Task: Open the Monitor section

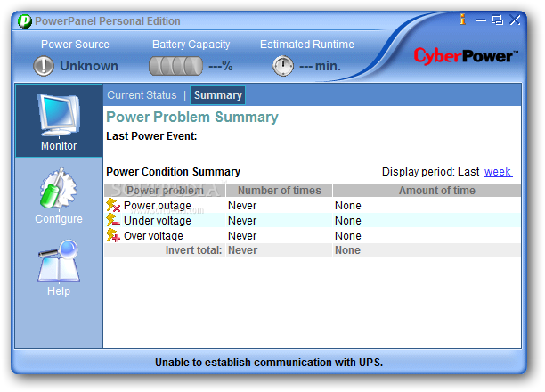Action: pos(59,120)
